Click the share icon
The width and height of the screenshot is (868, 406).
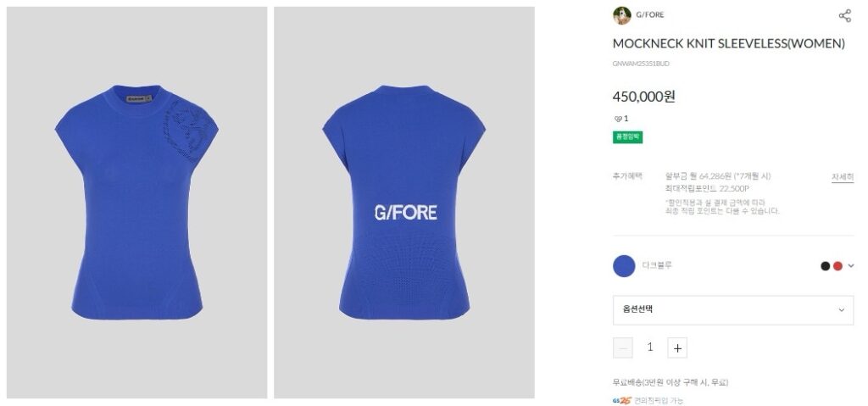(x=845, y=15)
